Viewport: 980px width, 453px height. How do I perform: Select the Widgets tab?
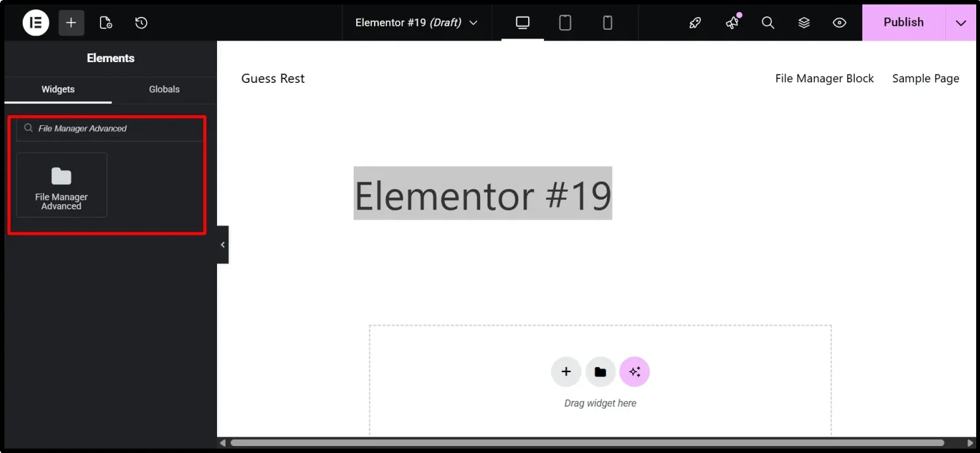[58, 89]
